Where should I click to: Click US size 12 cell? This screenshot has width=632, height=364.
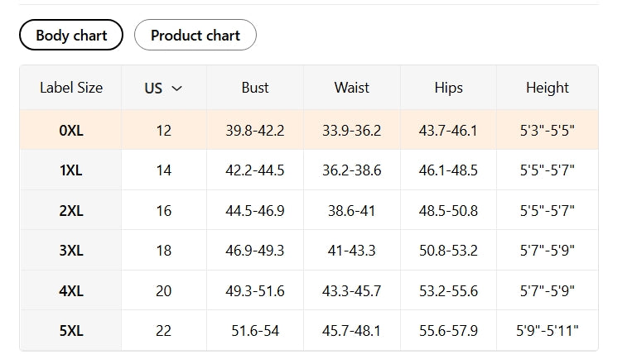tap(163, 131)
